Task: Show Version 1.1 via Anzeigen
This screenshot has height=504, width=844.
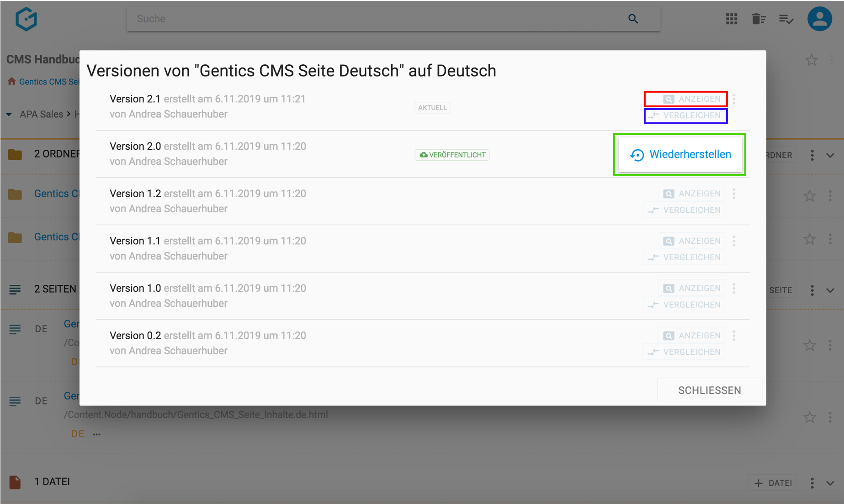Action: coord(691,241)
